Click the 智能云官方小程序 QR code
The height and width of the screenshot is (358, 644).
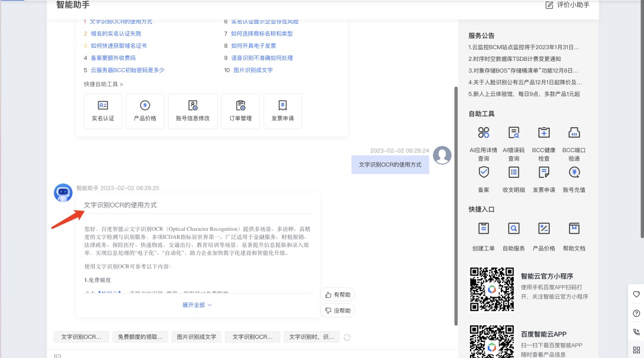(x=491, y=289)
